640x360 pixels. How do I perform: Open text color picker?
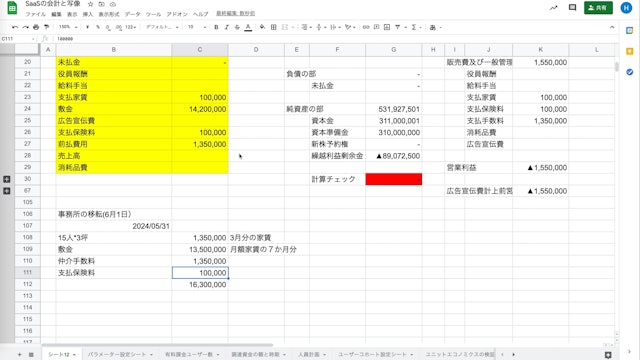(x=248, y=27)
